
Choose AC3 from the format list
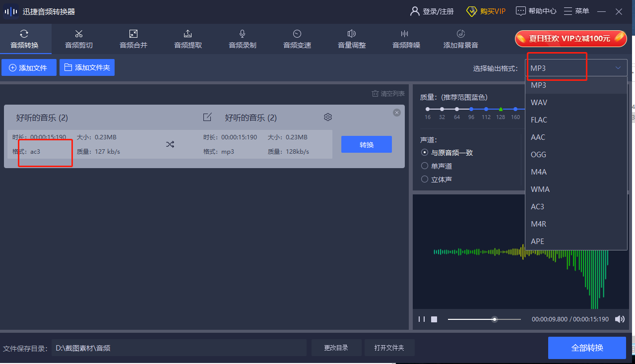point(576,207)
